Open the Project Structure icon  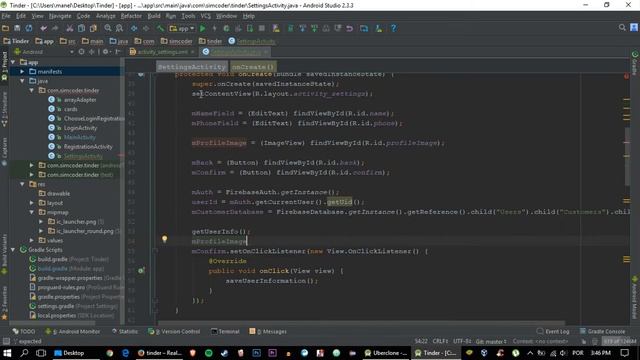pos(364,29)
